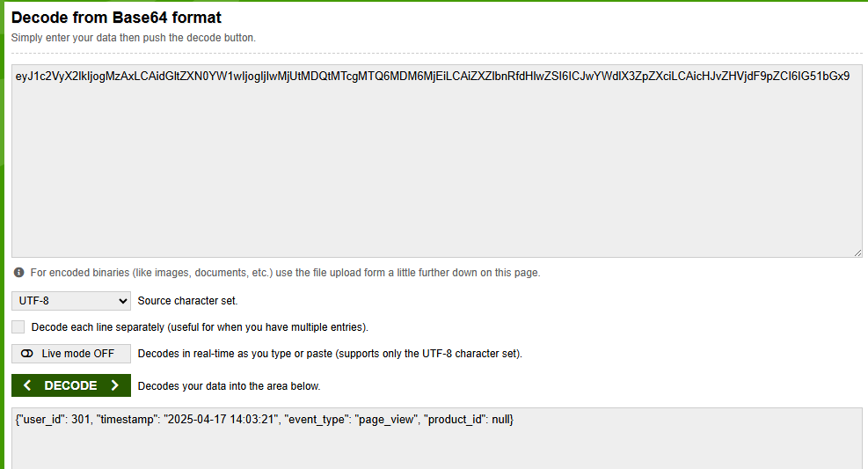Screen dimensions: 868x469
Task: Click the 'Decode from Base64 format' heading
Action: pos(116,18)
